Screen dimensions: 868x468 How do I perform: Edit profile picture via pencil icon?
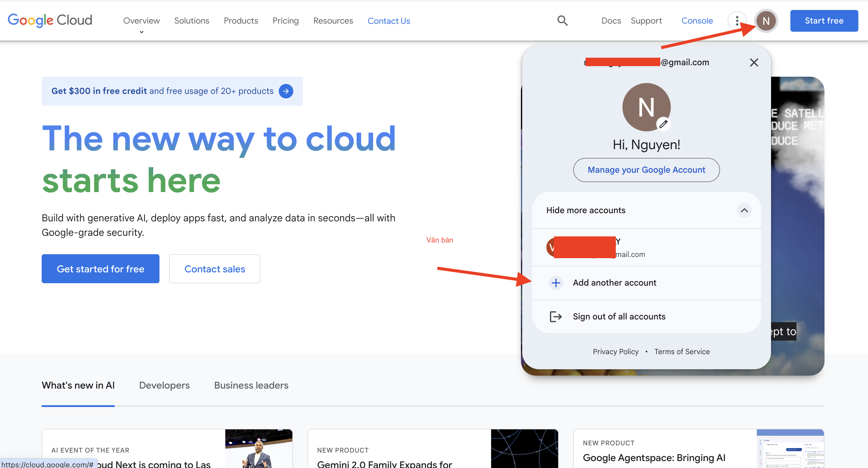click(x=663, y=124)
